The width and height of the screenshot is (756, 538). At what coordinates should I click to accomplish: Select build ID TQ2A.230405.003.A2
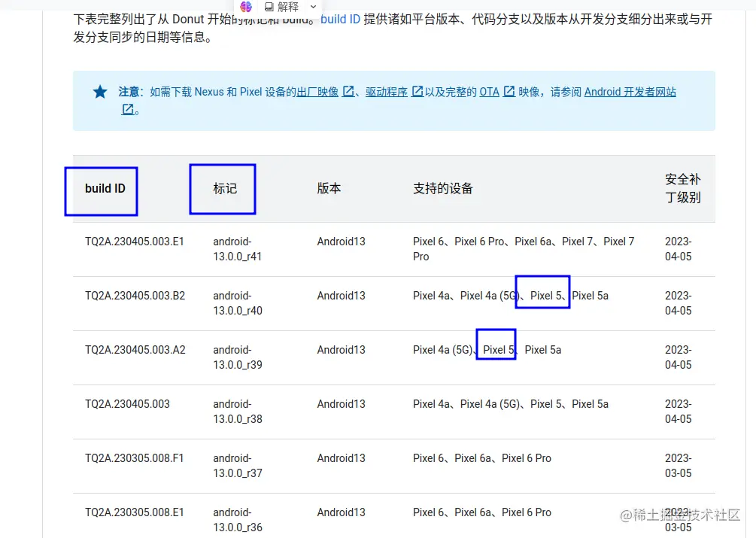pos(135,350)
